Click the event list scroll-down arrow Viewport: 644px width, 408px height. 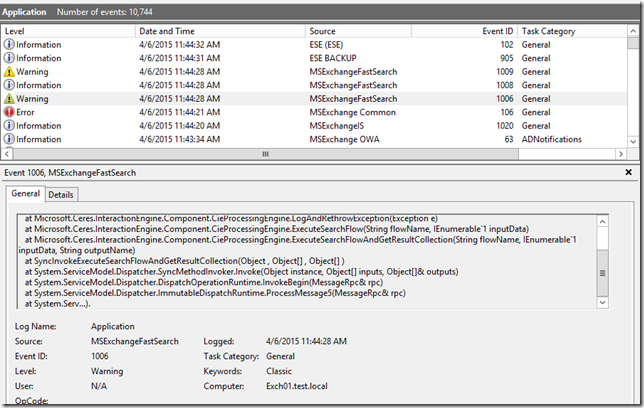(x=633, y=141)
